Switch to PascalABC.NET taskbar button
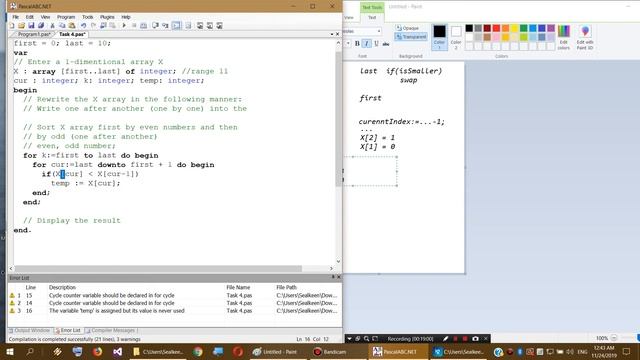 pos(399,351)
